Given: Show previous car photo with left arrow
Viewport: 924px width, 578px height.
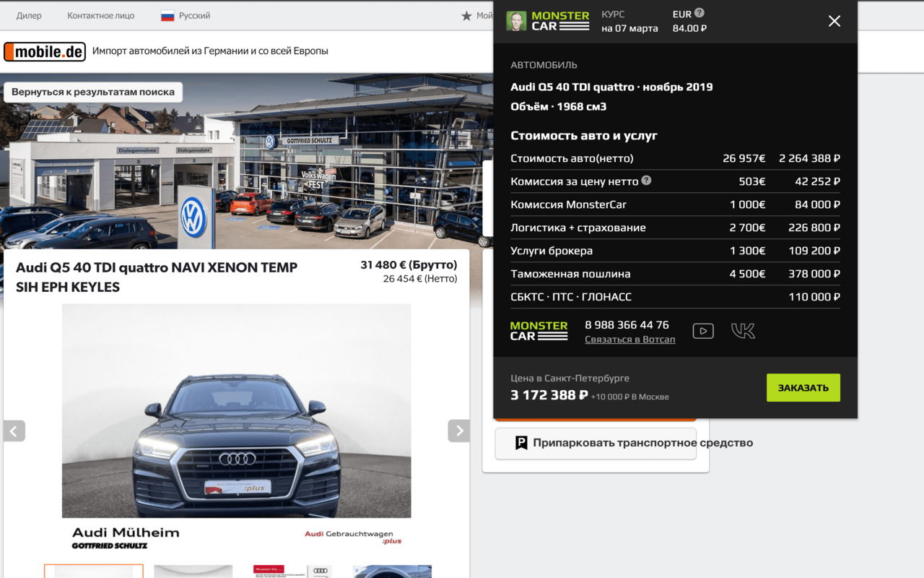Looking at the screenshot, I should coord(14,431).
